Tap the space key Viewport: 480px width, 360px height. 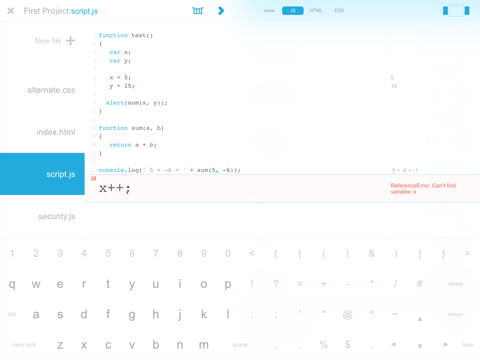point(240,345)
